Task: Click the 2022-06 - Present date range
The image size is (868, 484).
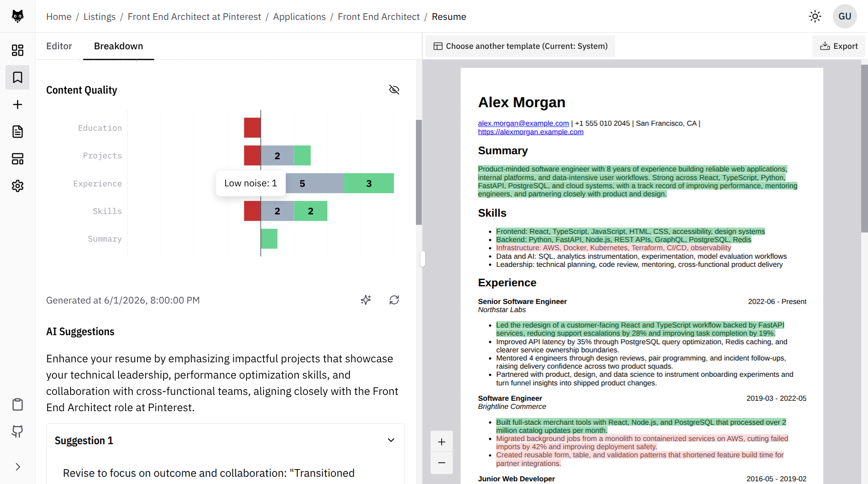Action: click(777, 301)
